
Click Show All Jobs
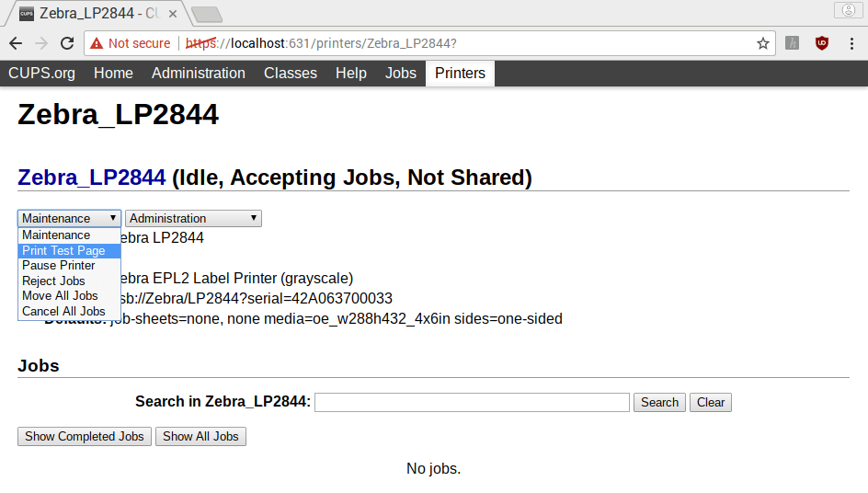coord(200,437)
